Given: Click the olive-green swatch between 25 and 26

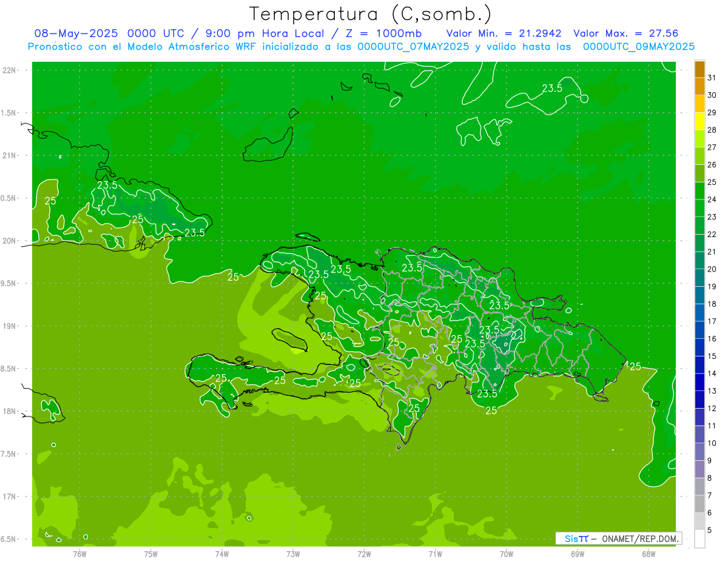Looking at the screenshot, I should click(699, 173).
